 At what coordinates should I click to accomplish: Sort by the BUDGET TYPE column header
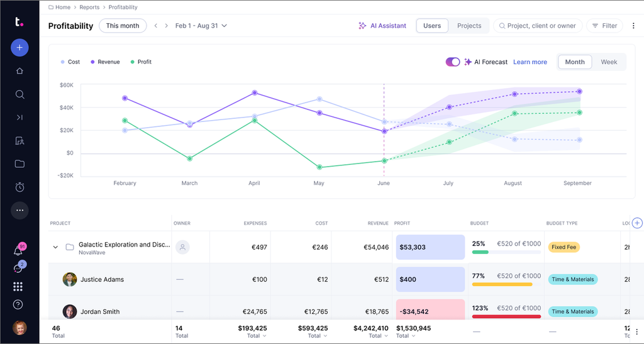562,223
